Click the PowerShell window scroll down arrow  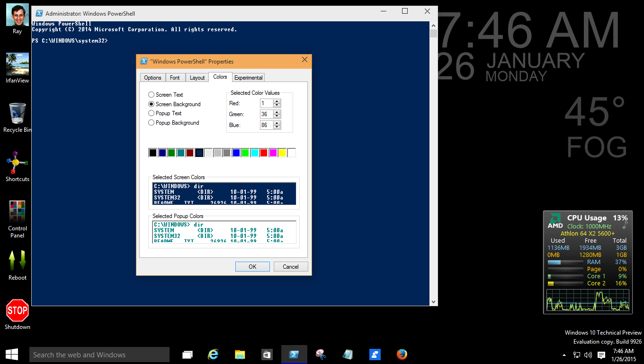tap(433, 302)
